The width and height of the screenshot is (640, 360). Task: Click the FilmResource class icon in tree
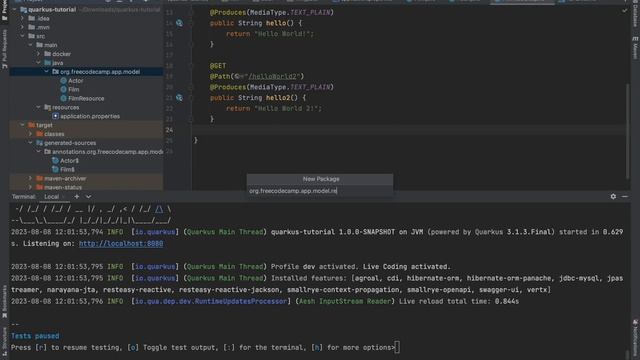[x=63, y=98]
